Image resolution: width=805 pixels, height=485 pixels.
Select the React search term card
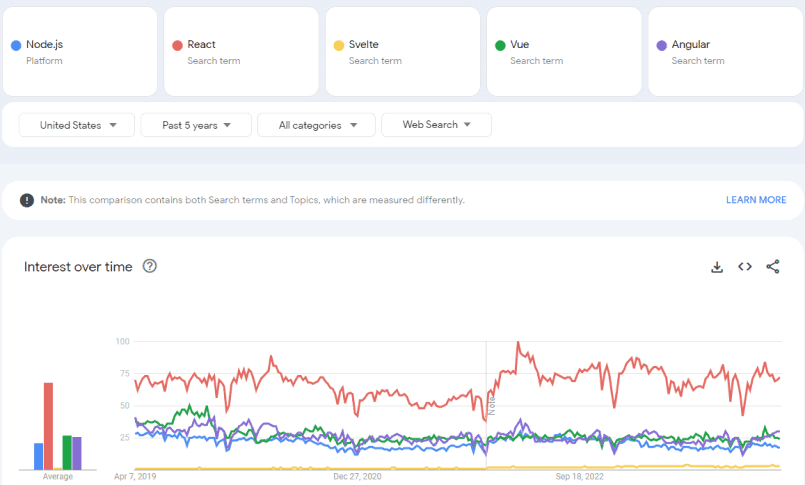coord(241,51)
